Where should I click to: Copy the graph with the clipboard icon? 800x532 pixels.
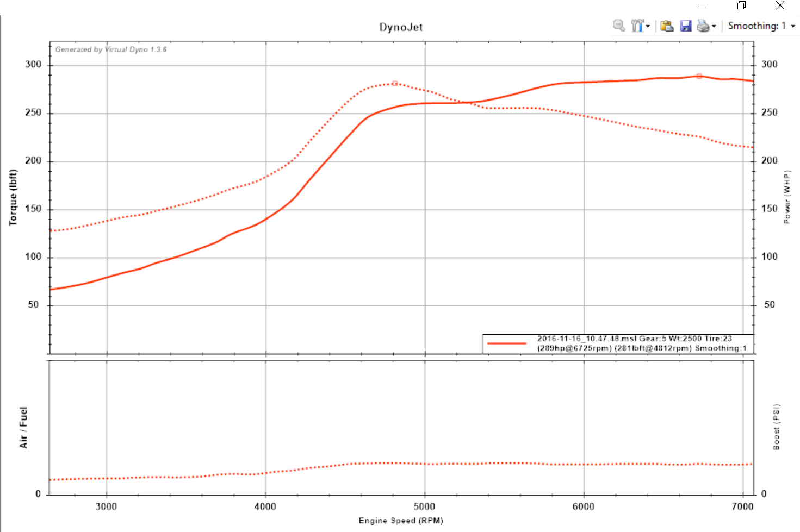667,26
